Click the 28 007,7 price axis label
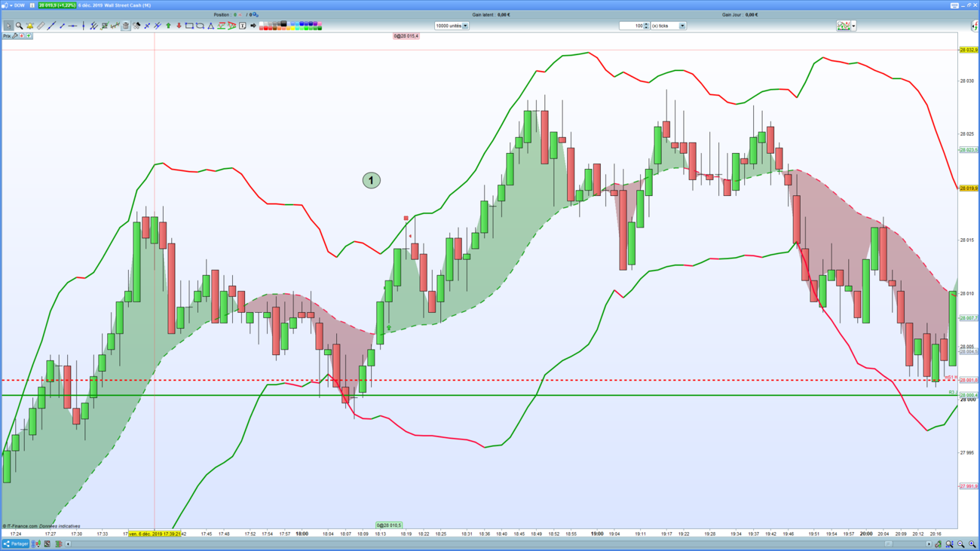The height and width of the screenshot is (551, 980). pos(969,318)
